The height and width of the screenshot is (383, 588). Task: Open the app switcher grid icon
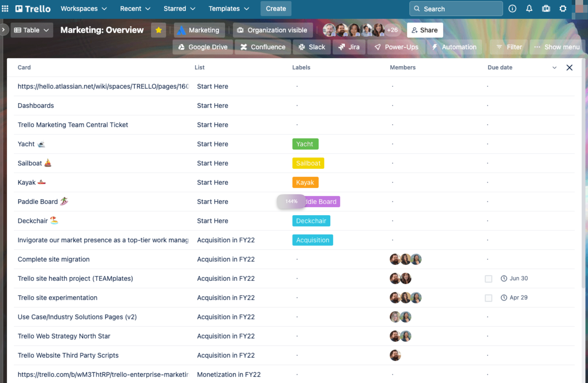[5, 9]
